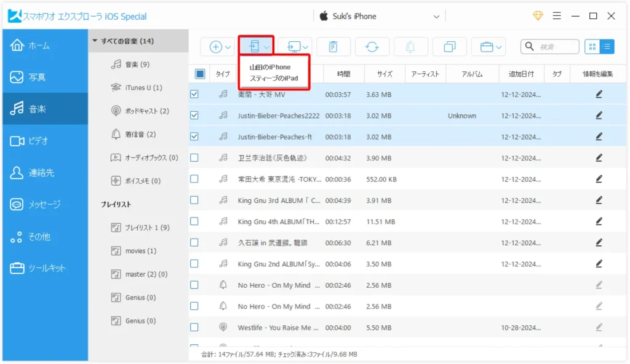The width and height of the screenshot is (630, 364).
Task: Click the duplicate files icon in toolbar
Action: click(x=449, y=47)
